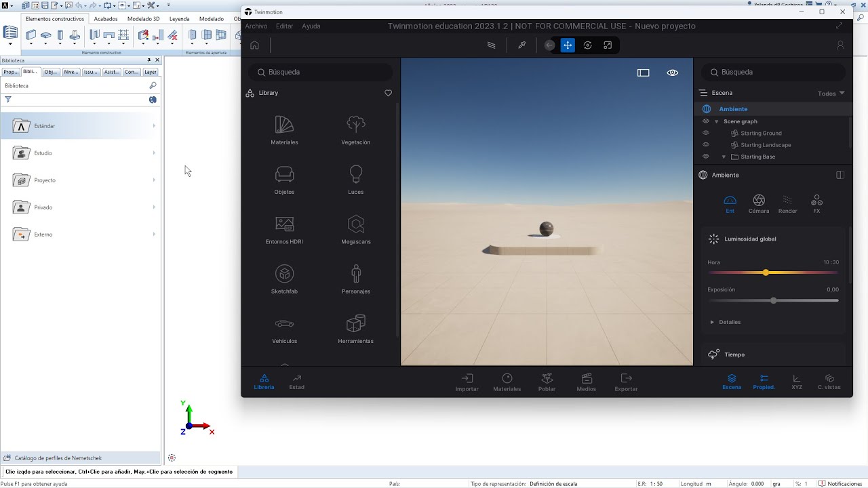Adjust the Hora time-of-day slider

coord(773,272)
